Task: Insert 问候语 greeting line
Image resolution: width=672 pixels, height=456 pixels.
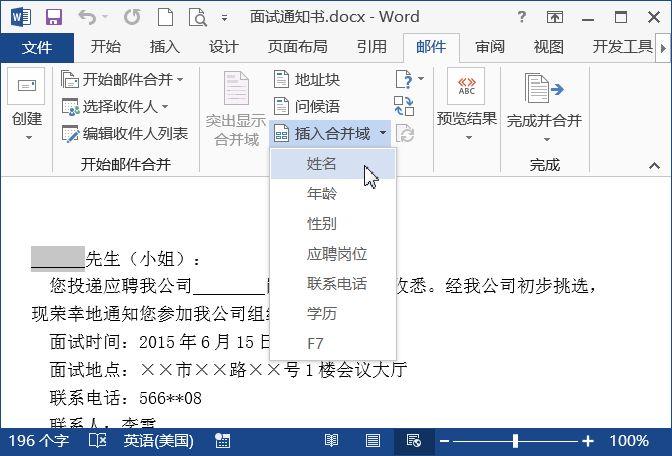Action: pyautogui.click(x=307, y=107)
